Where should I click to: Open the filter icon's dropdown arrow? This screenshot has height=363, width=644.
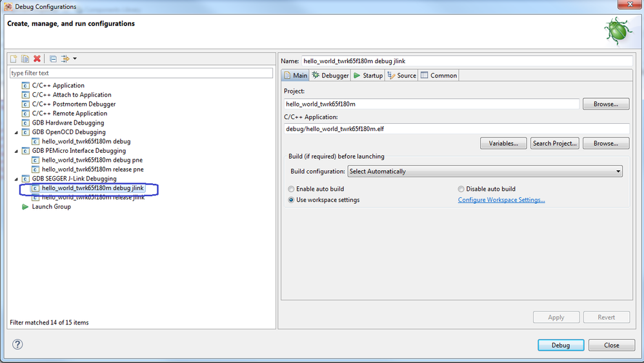pyautogui.click(x=75, y=59)
